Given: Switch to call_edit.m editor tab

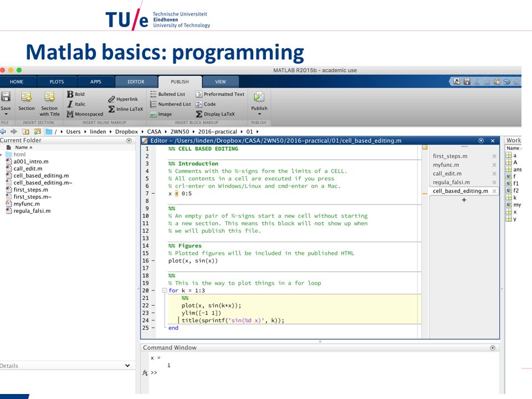Looking at the screenshot, I should [447, 173].
